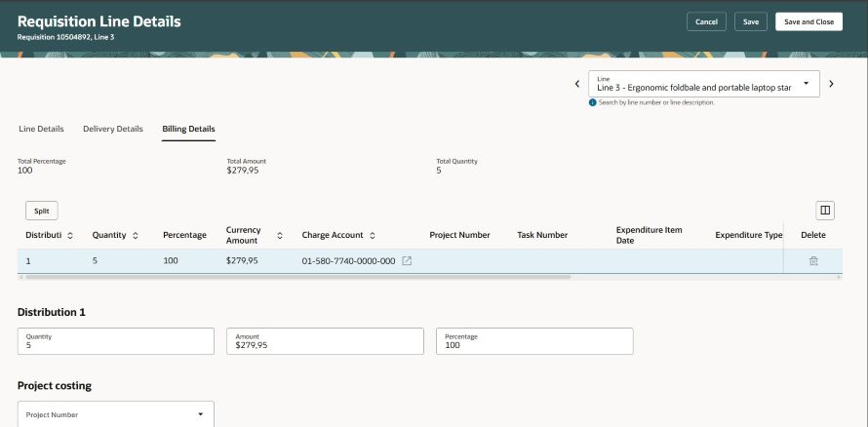Go to the next requisition line arrow
This screenshot has height=427, width=868.
831,84
